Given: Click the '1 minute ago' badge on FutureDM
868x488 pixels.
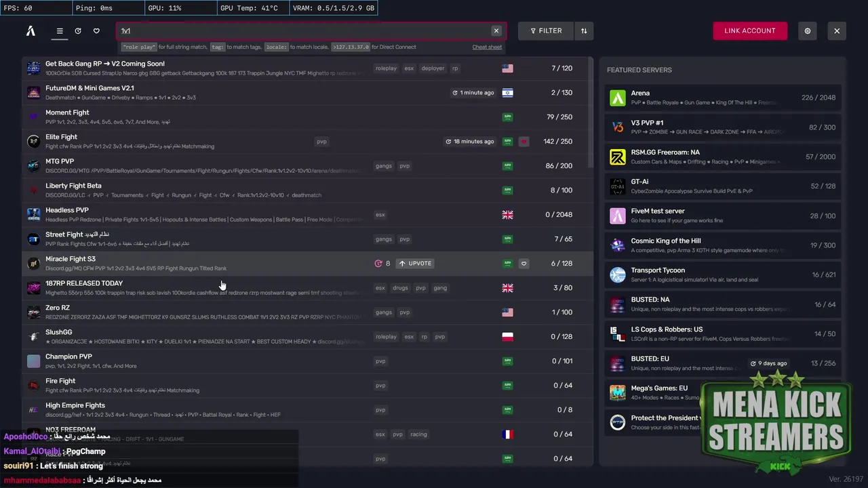Looking at the screenshot, I should point(473,93).
